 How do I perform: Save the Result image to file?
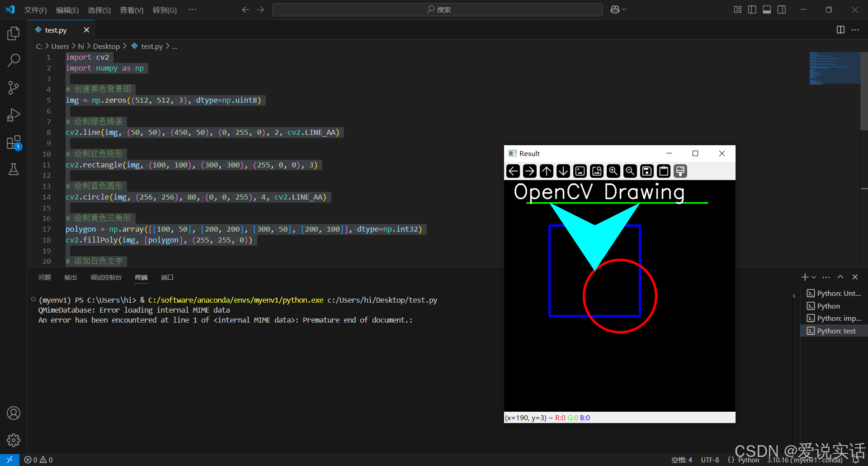click(646, 171)
